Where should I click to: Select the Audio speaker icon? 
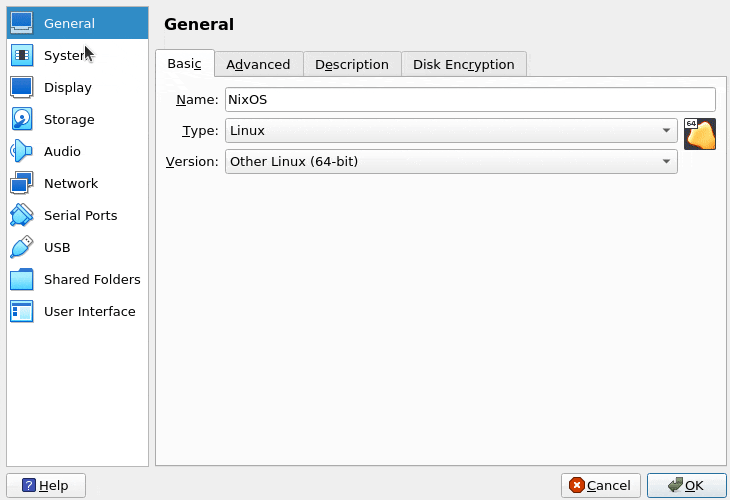(22, 151)
